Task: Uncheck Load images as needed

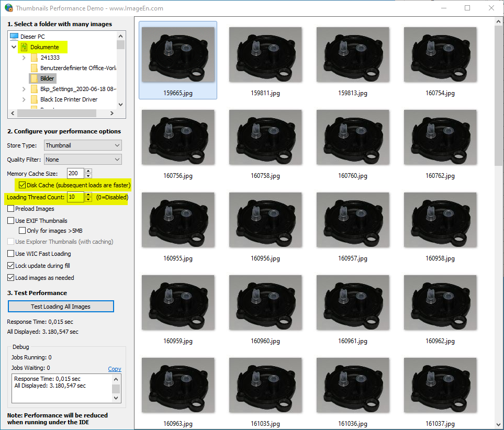Action: pyautogui.click(x=10, y=278)
